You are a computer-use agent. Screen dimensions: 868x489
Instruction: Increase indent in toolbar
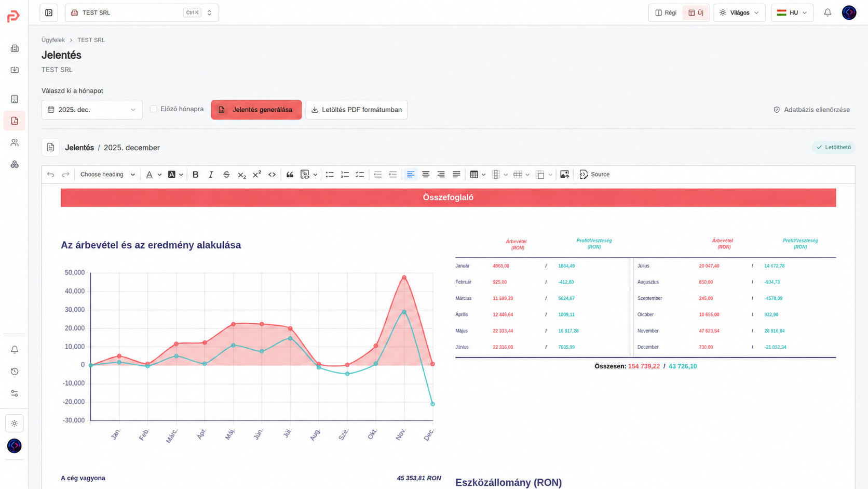[393, 175]
